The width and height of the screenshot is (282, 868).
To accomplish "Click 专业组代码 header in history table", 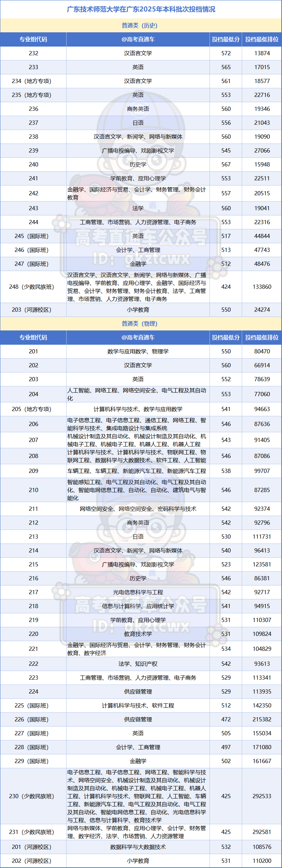I will [33, 39].
